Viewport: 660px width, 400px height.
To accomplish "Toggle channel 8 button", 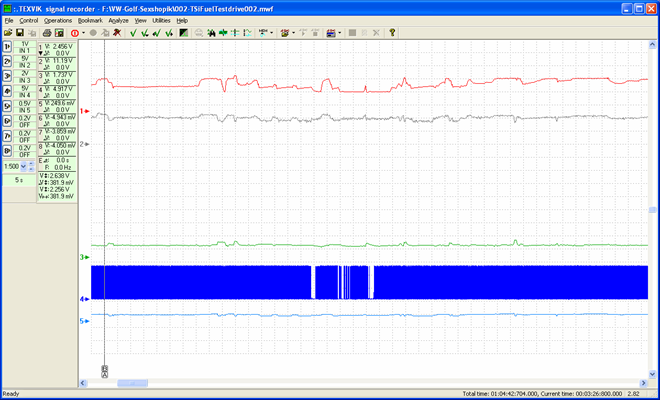I will (x=7, y=151).
